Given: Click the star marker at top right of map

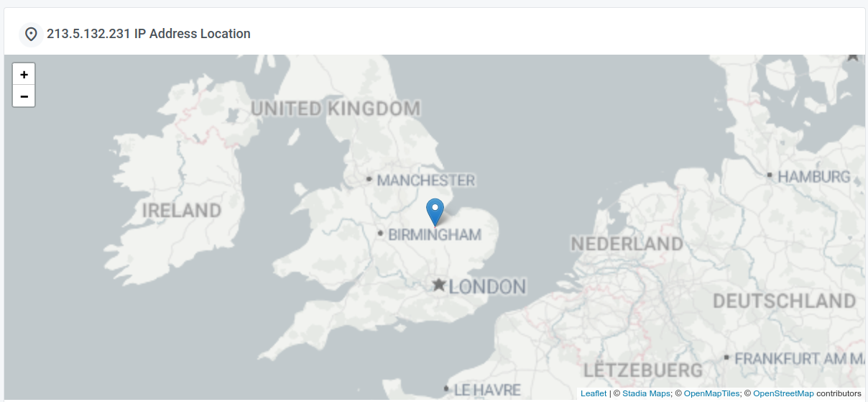Looking at the screenshot, I should [x=853, y=55].
